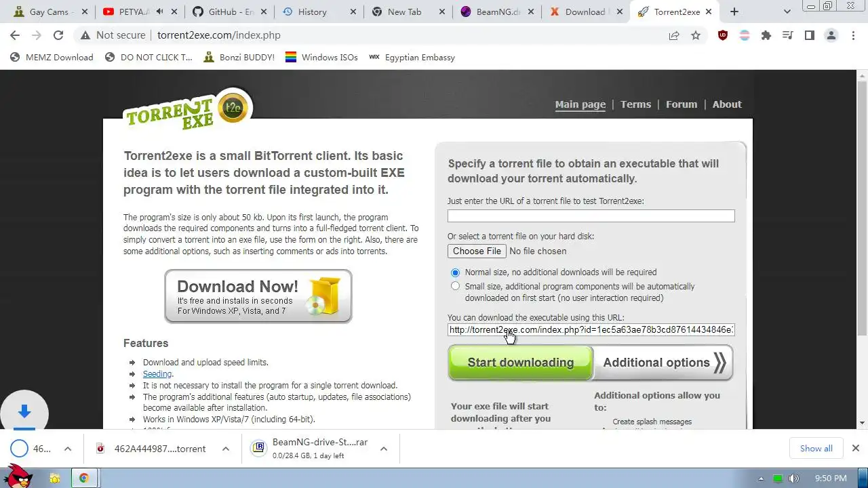Share this page via the share icon
868x488 pixels.
[674, 35]
